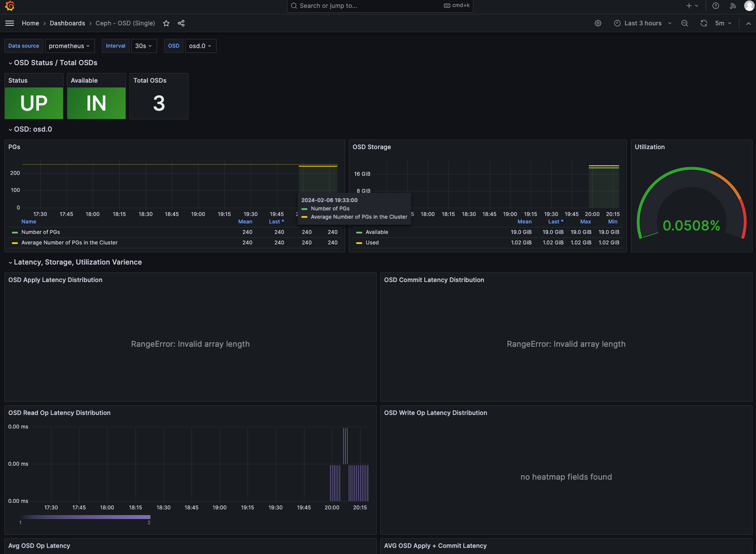Image resolution: width=756 pixels, height=554 pixels.
Task: Click yellow swatch of Used series
Action: 359,243
